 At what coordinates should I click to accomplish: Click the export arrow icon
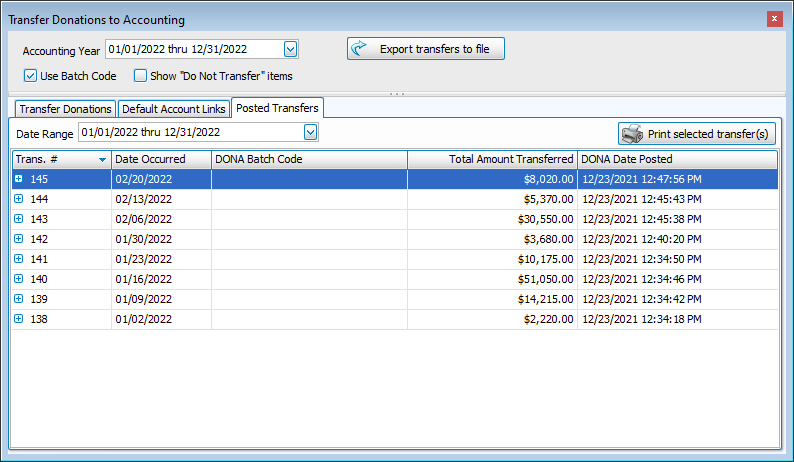tap(360, 49)
